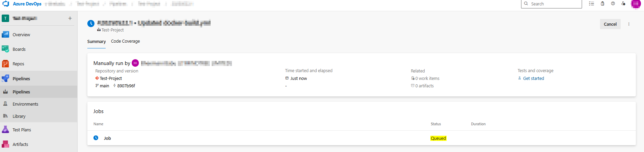Open more actions menu beside Cancel
Screen dimensions: 644x152
pyautogui.click(x=629, y=24)
